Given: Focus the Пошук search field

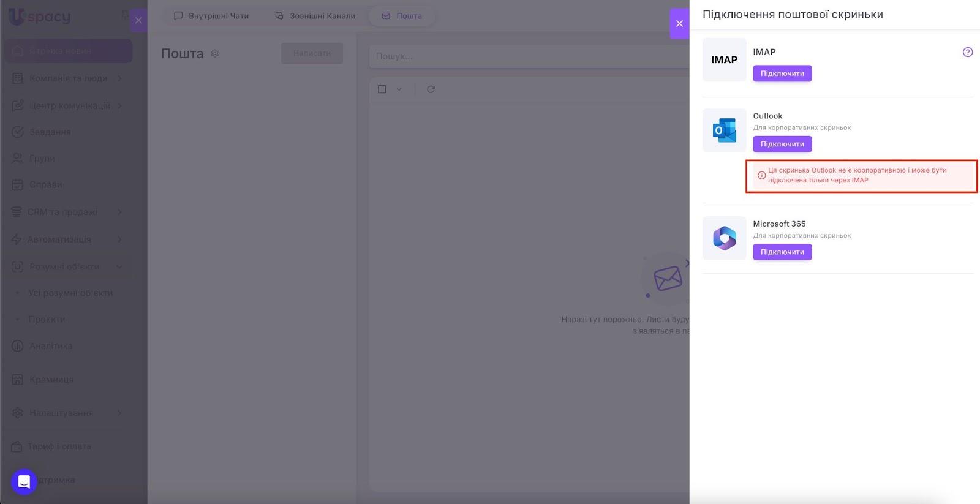Looking at the screenshot, I should coord(529,56).
